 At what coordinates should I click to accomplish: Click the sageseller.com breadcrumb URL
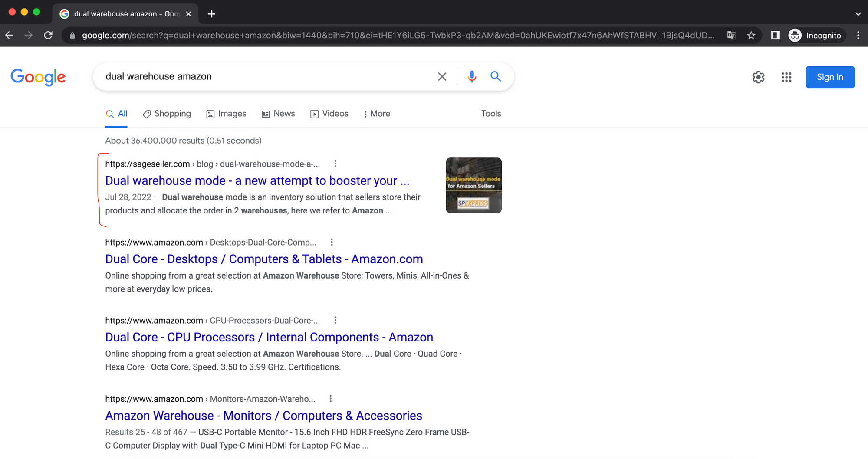(212, 164)
